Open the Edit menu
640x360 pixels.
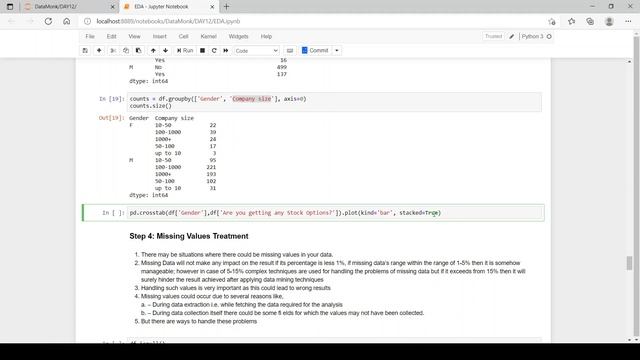pos(111,36)
